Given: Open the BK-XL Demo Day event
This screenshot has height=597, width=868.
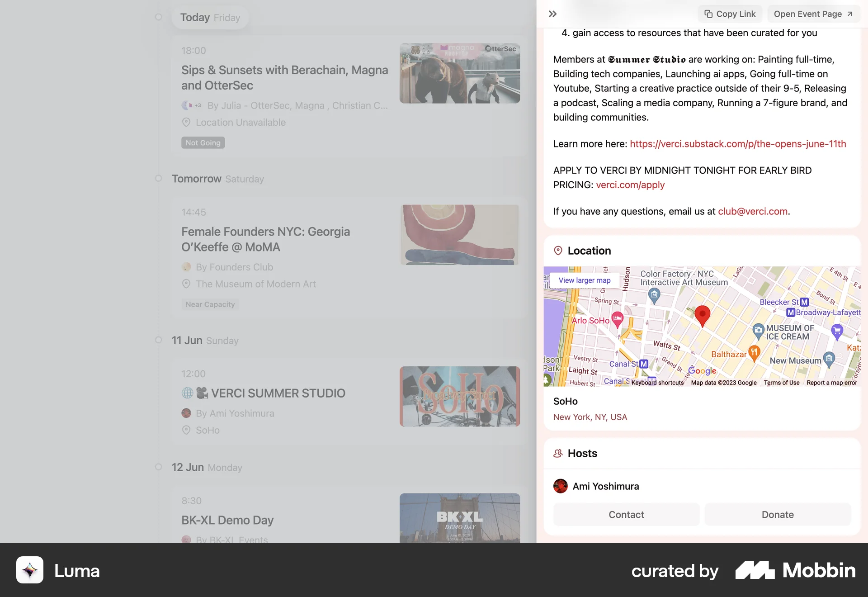Looking at the screenshot, I should tap(227, 520).
